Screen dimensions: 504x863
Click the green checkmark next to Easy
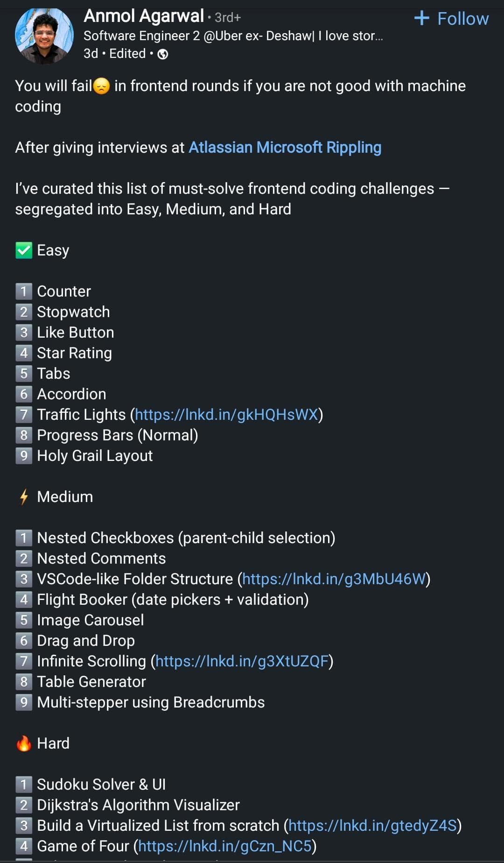tap(23, 249)
